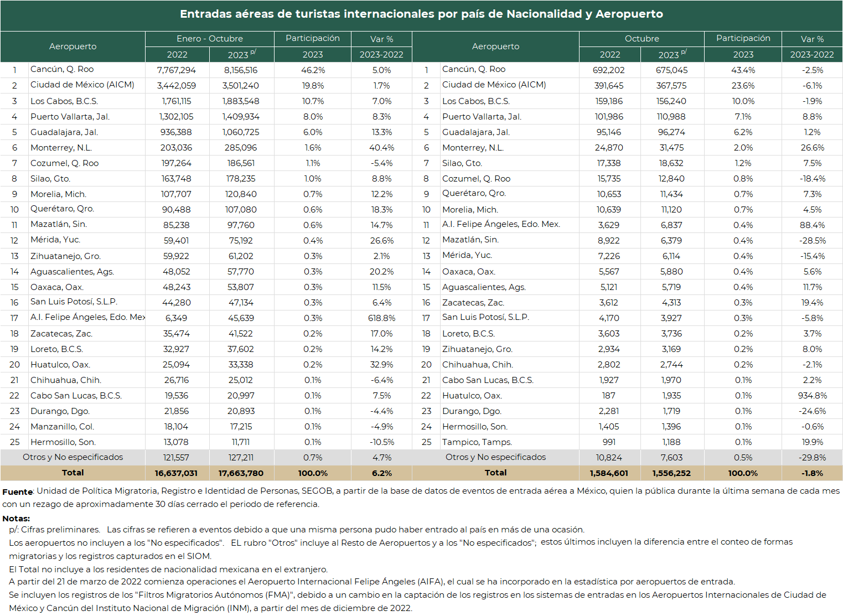
Task: Click left Total value 17,663,780
Action: (241, 473)
